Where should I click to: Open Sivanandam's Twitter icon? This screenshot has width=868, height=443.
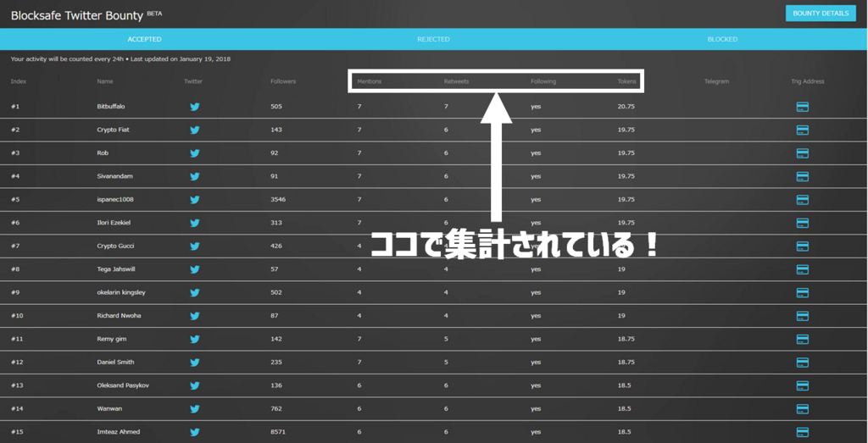point(195,176)
